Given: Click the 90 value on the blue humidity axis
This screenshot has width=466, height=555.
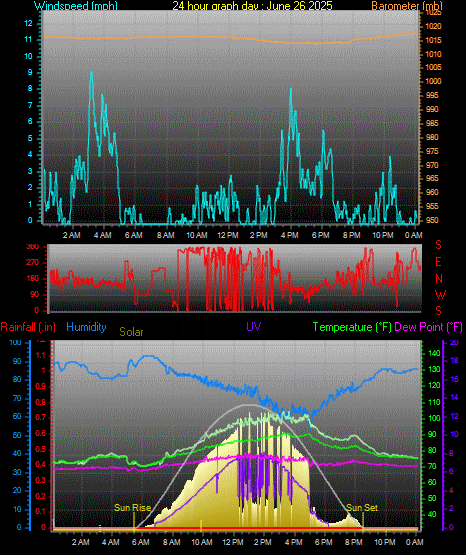Looking at the screenshot, I should pyautogui.click(x=17, y=362).
